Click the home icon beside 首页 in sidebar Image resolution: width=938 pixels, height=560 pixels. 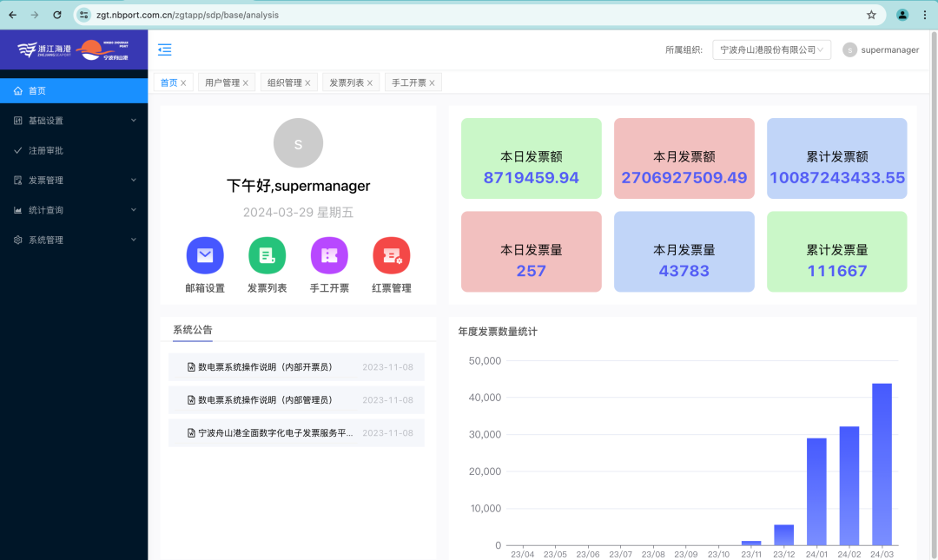pos(18,91)
